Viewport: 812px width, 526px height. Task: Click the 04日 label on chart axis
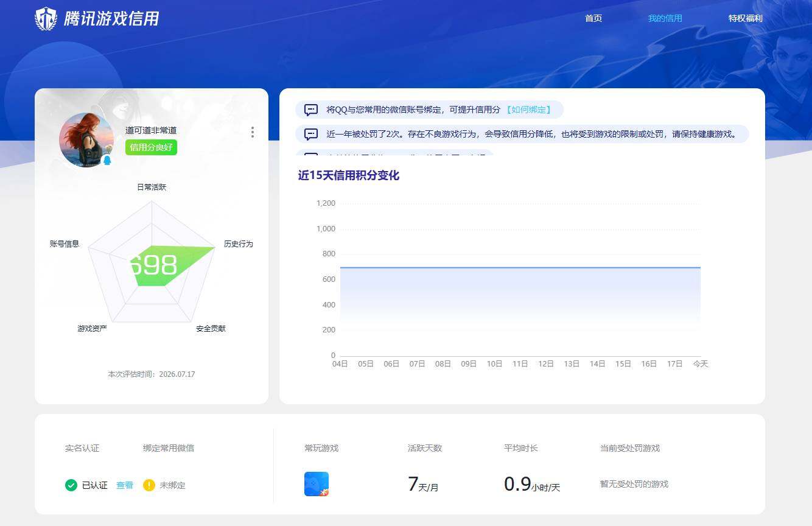340,363
